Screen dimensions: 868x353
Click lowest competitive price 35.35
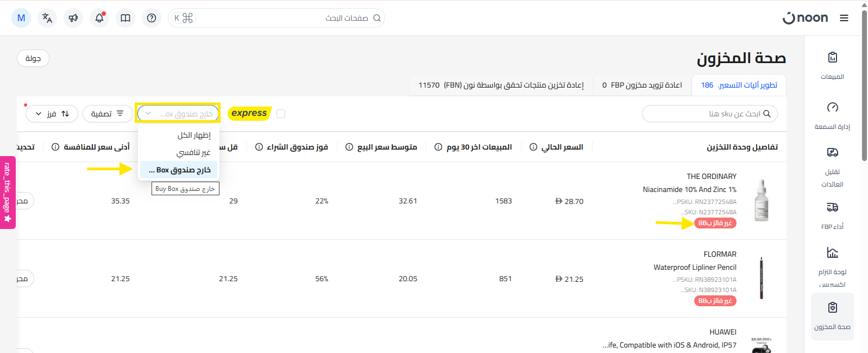coord(121,201)
